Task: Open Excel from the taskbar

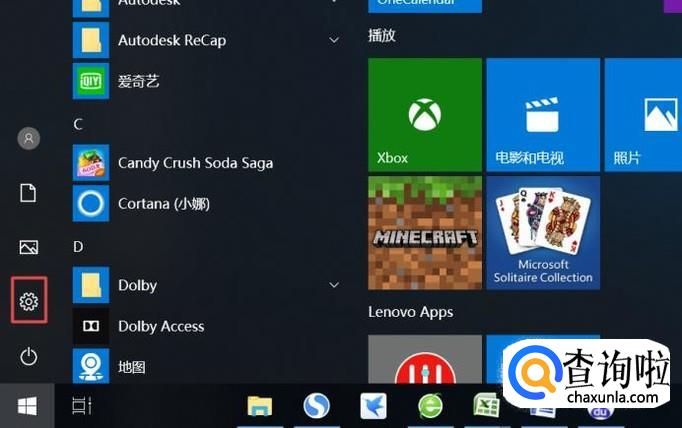Action: click(x=486, y=405)
